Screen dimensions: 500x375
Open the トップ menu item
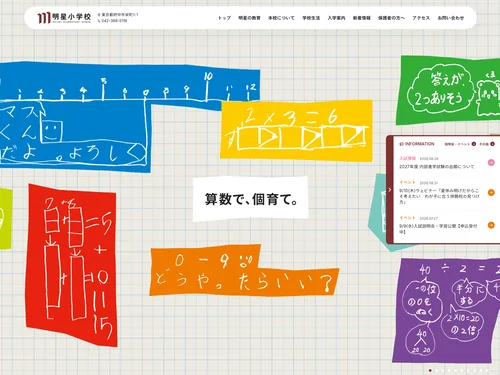pyautogui.click(x=224, y=18)
